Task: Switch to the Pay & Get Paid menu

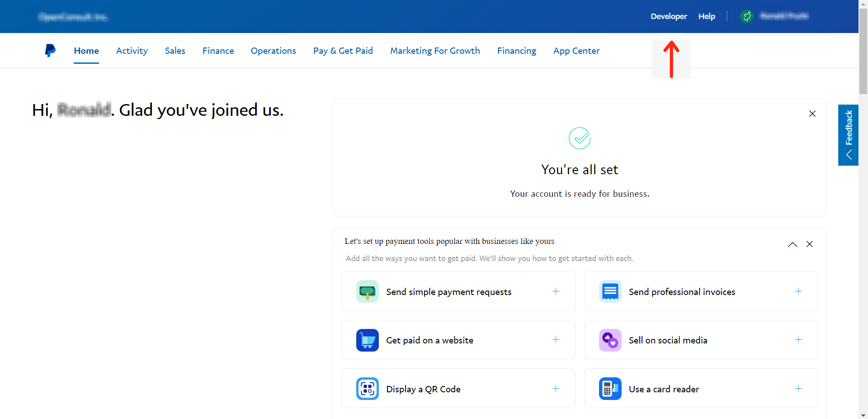Action: (343, 51)
